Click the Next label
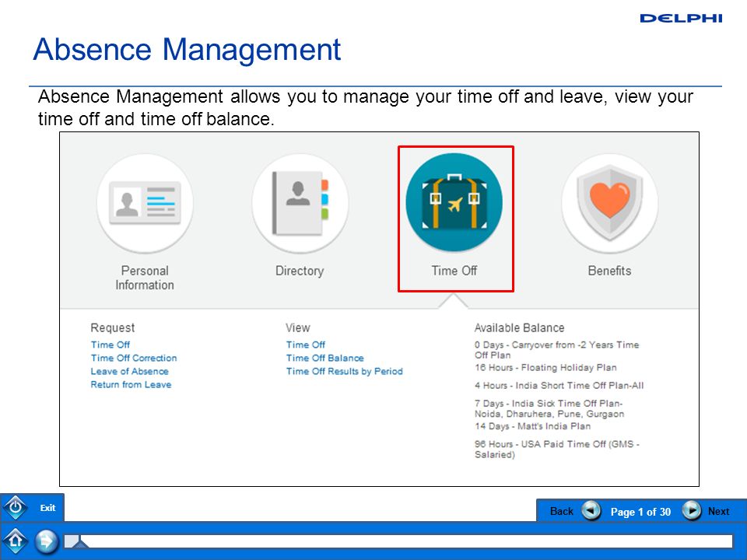Screen dimensions: 747x560 718,512
